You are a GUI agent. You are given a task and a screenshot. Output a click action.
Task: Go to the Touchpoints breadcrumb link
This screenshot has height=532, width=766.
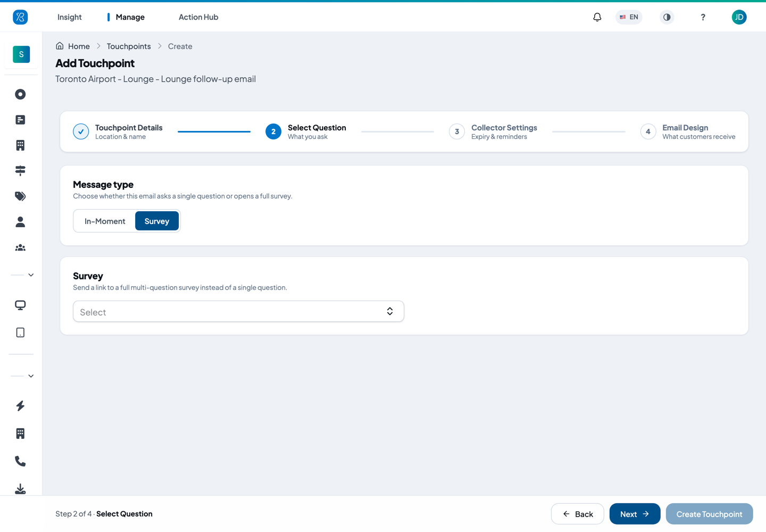pyautogui.click(x=129, y=46)
